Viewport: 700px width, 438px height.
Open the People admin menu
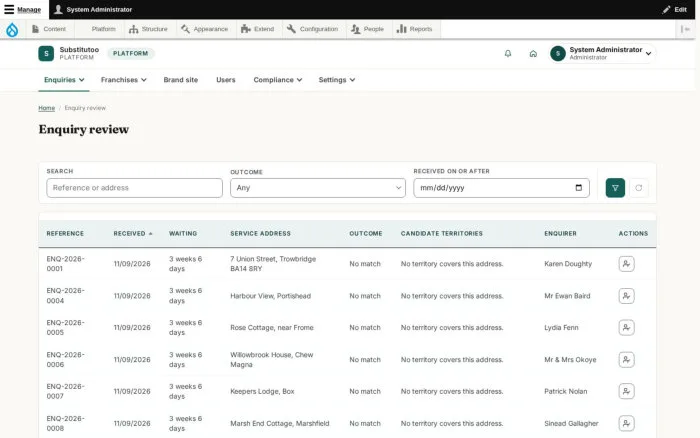[368, 29]
